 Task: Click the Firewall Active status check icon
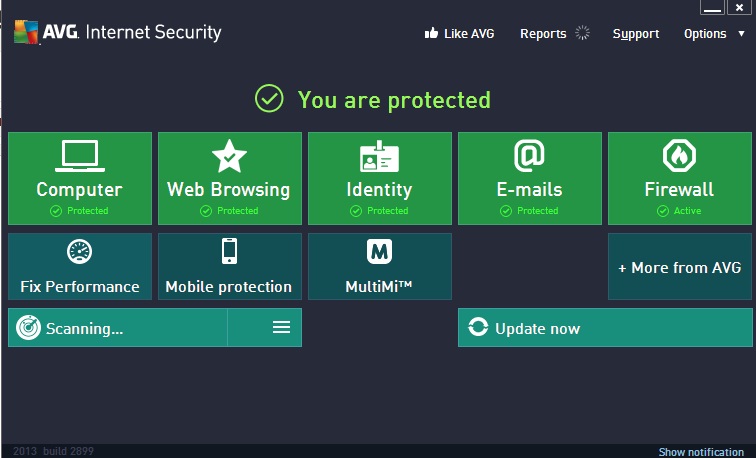[x=663, y=211]
